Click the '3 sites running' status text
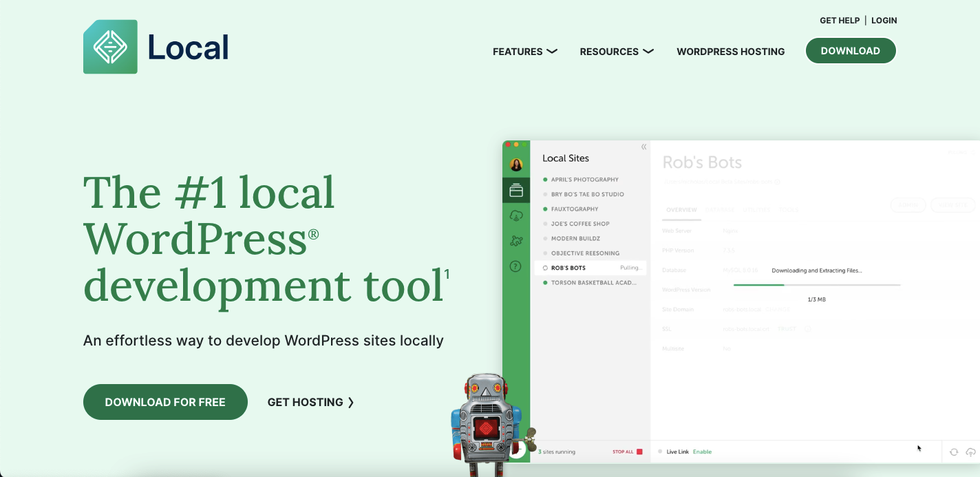 [x=557, y=452]
